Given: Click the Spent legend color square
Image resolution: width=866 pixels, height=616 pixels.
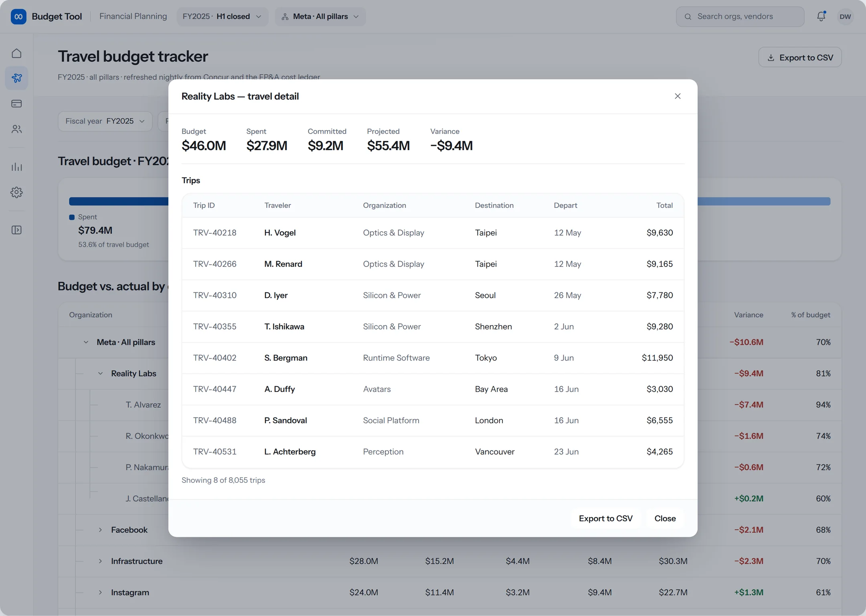Looking at the screenshot, I should (x=72, y=217).
